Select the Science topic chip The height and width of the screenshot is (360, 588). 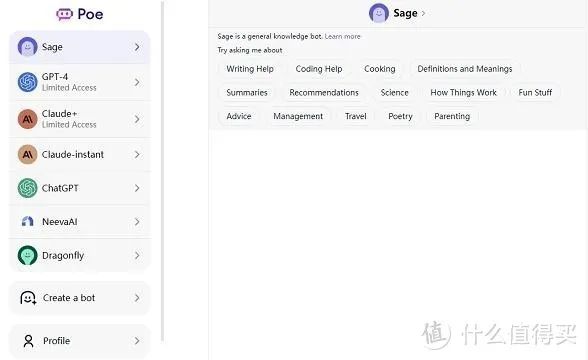click(x=394, y=93)
